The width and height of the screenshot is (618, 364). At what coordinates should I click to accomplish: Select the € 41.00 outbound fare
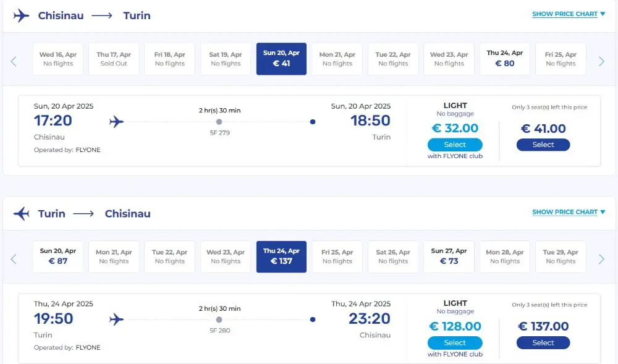pos(543,145)
